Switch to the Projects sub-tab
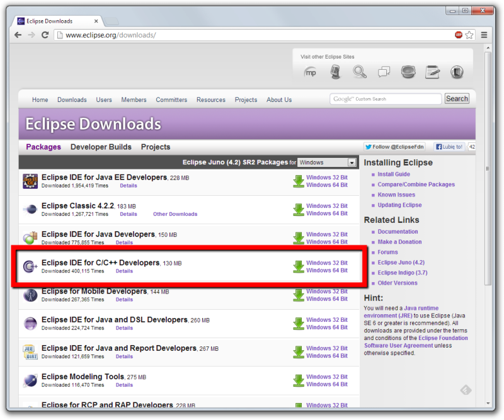 coord(156,147)
